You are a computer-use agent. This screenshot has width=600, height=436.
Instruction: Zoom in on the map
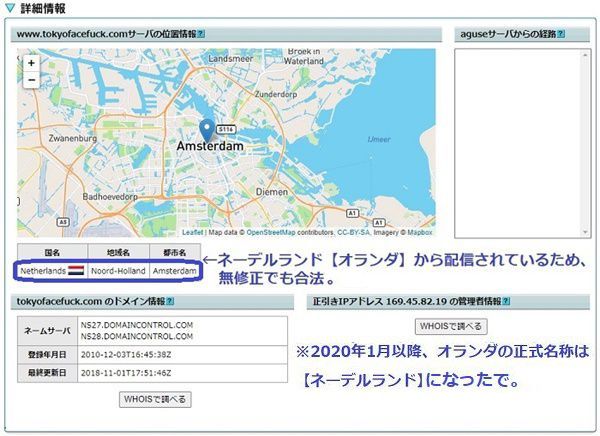point(31,63)
